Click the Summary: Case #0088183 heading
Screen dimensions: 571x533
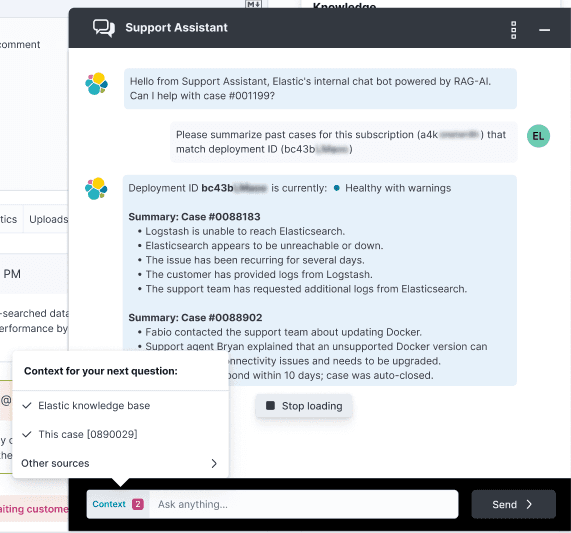click(194, 217)
